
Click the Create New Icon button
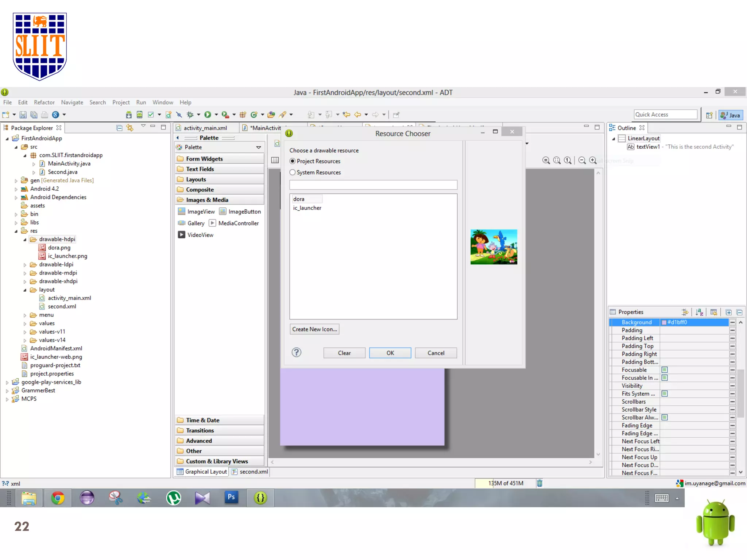pos(314,329)
